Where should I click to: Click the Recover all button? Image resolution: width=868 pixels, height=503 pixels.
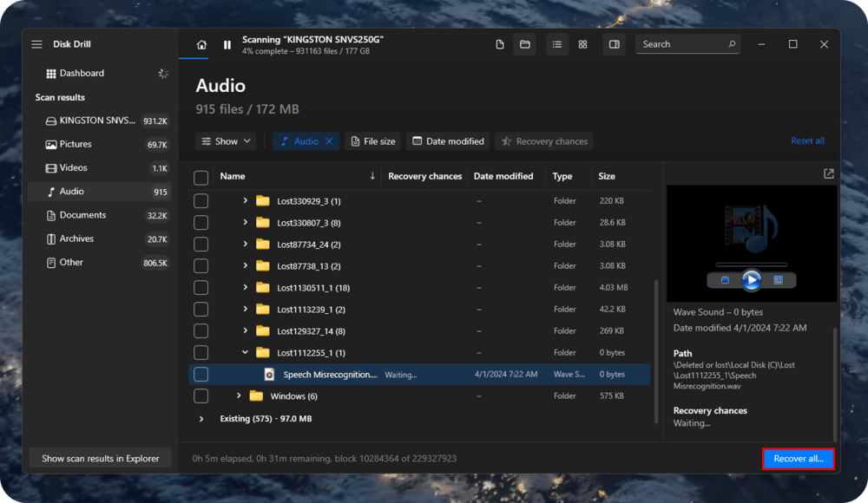point(798,459)
